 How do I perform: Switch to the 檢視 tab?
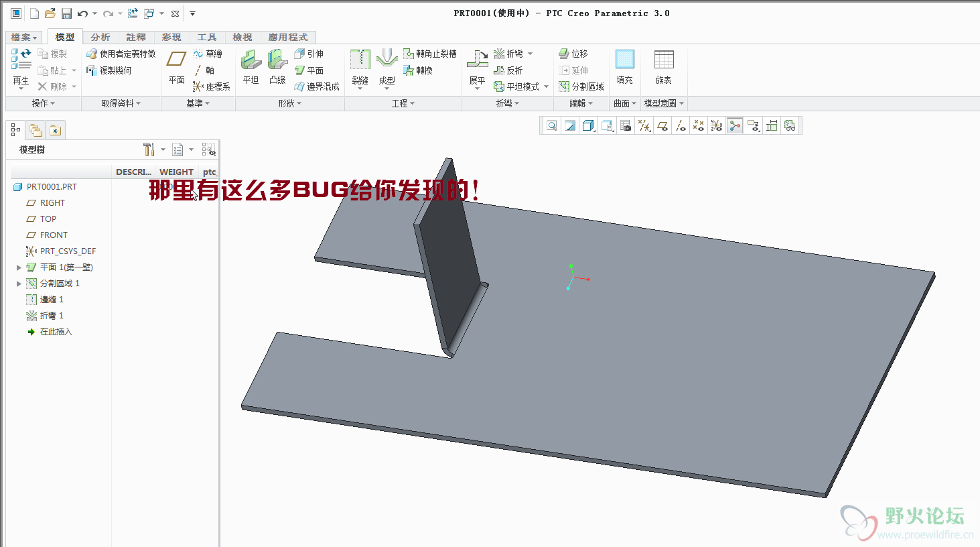pyautogui.click(x=242, y=38)
